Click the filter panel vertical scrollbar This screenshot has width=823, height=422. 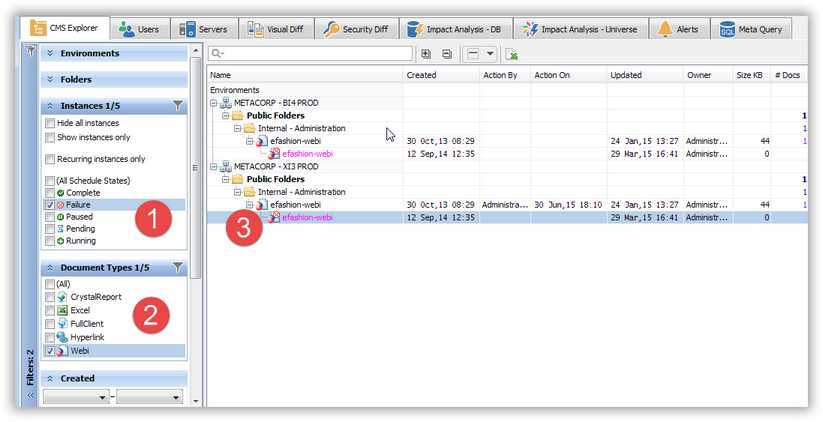click(196, 168)
